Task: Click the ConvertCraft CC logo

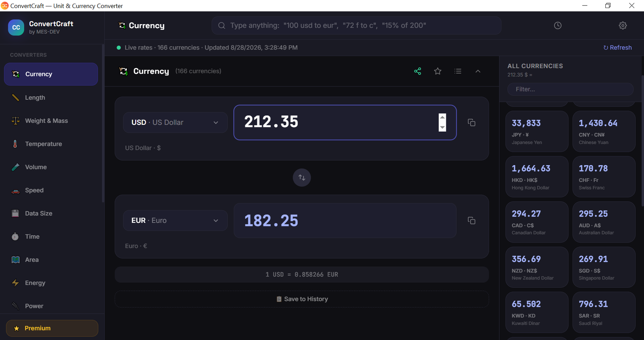Action: click(x=16, y=27)
